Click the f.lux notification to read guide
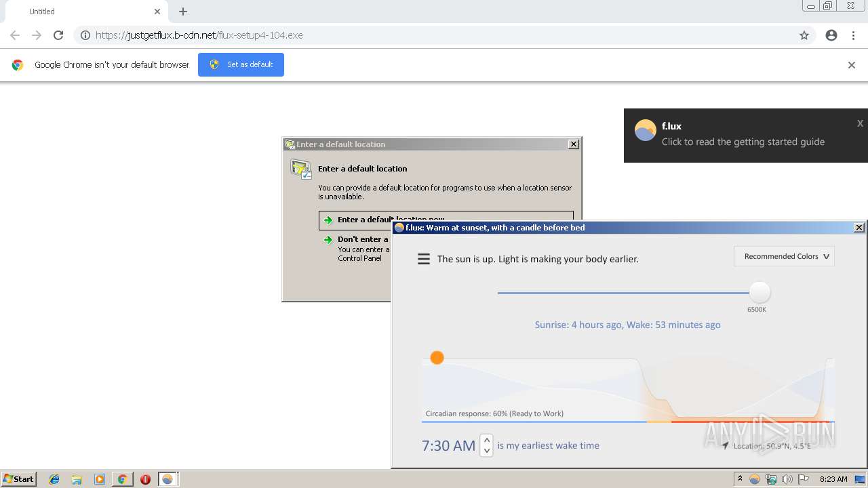 [x=743, y=142]
